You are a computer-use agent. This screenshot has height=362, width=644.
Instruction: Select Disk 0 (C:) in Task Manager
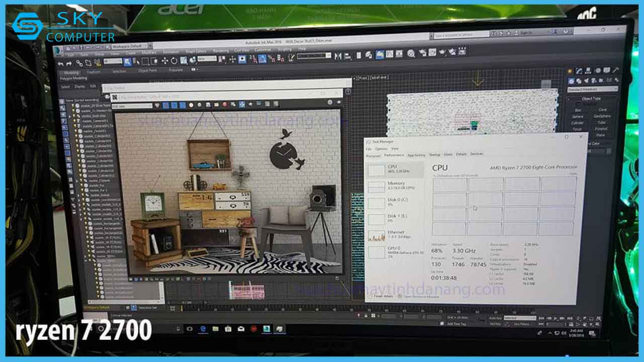point(395,202)
